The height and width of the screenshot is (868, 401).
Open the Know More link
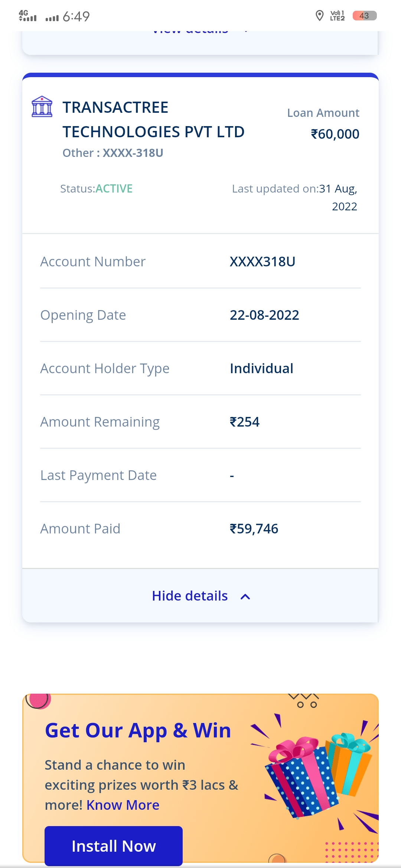coord(123,805)
